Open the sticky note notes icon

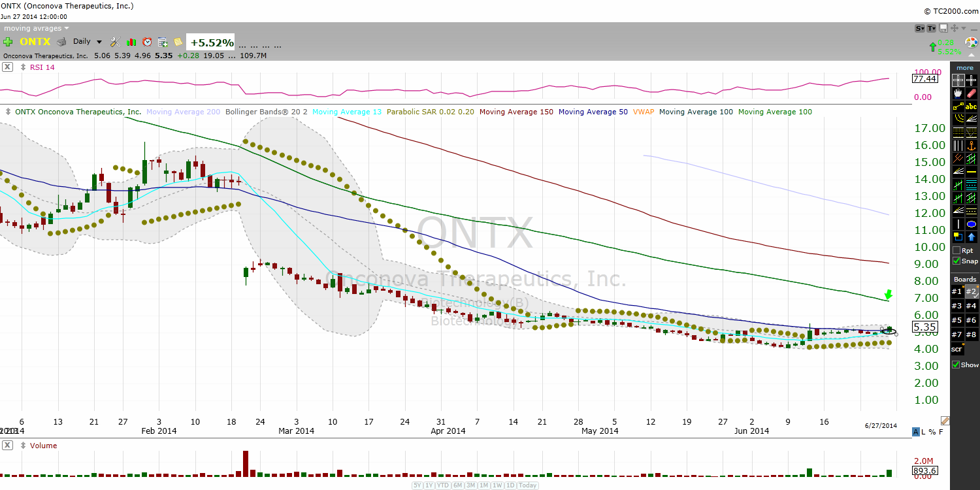(178, 41)
